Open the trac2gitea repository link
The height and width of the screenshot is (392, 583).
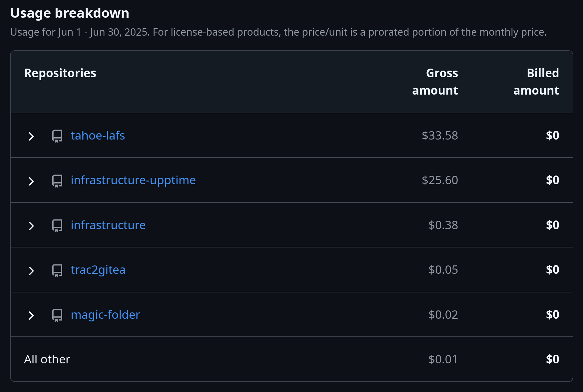click(98, 270)
